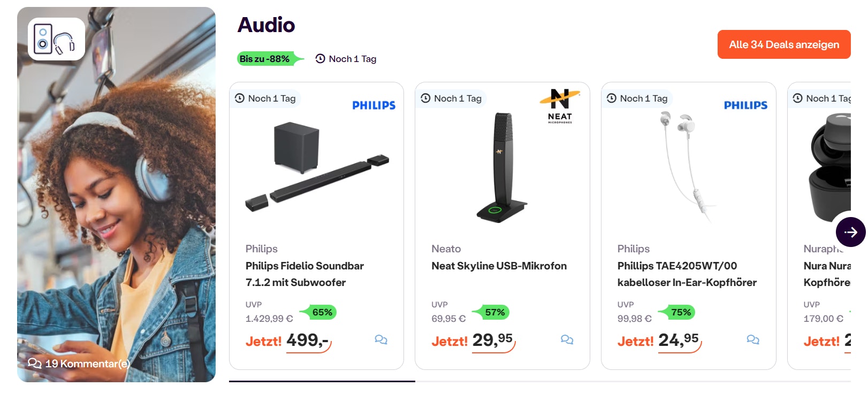Click the clock icon on the Nuraphone card

click(x=797, y=98)
